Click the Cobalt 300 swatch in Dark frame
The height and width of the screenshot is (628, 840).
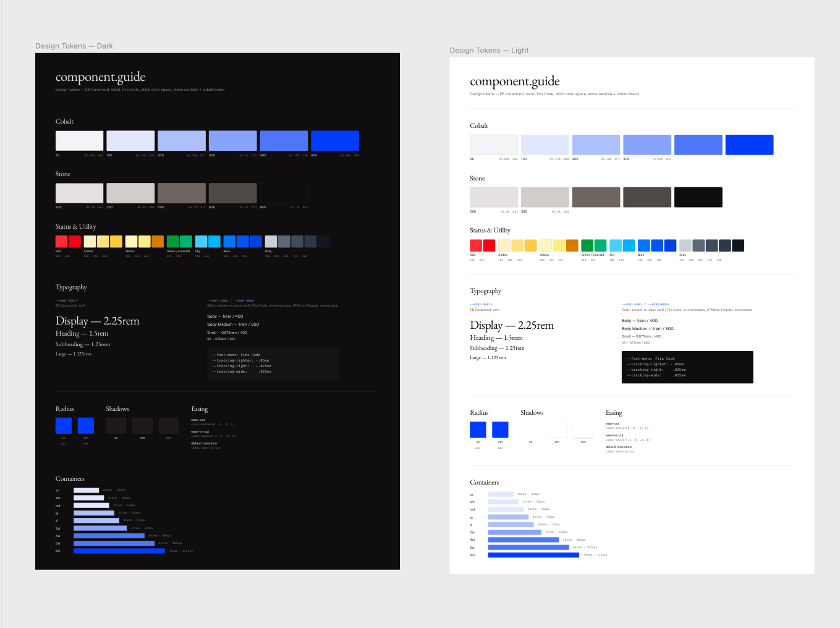[x=232, y=141]
